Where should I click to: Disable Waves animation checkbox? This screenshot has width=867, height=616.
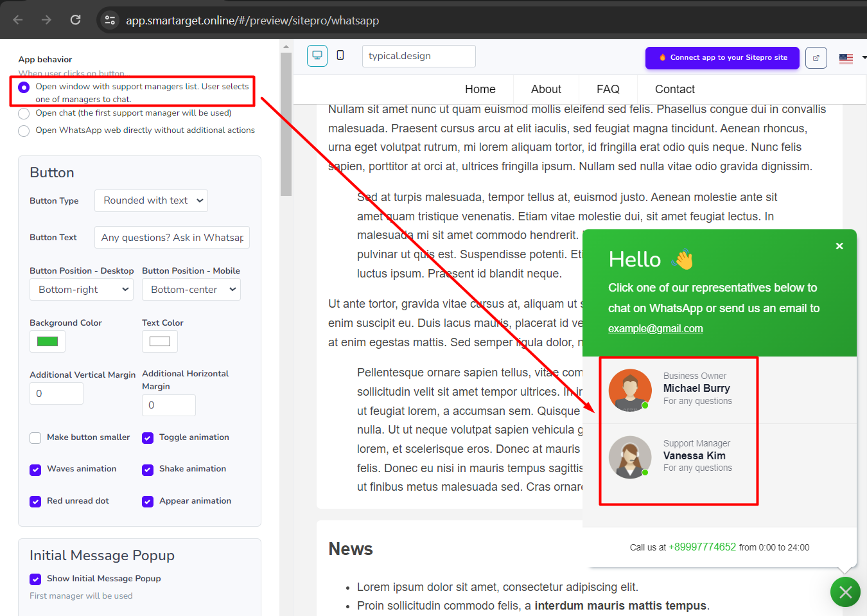tap(35, 470)
